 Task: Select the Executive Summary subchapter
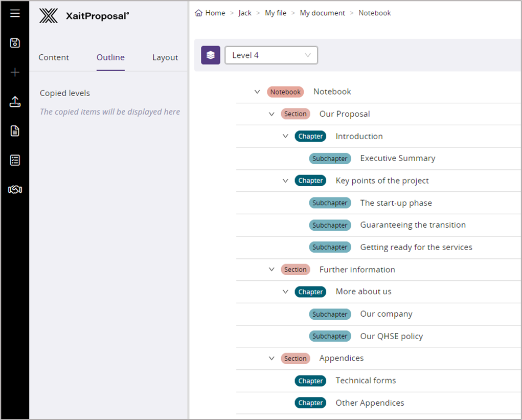tap(397, 159)
